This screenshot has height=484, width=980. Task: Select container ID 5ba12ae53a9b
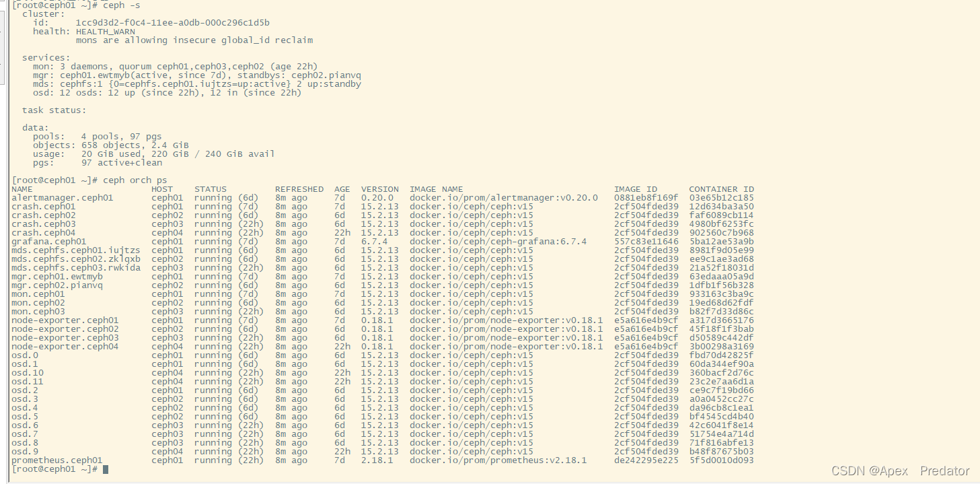[722, 242]
